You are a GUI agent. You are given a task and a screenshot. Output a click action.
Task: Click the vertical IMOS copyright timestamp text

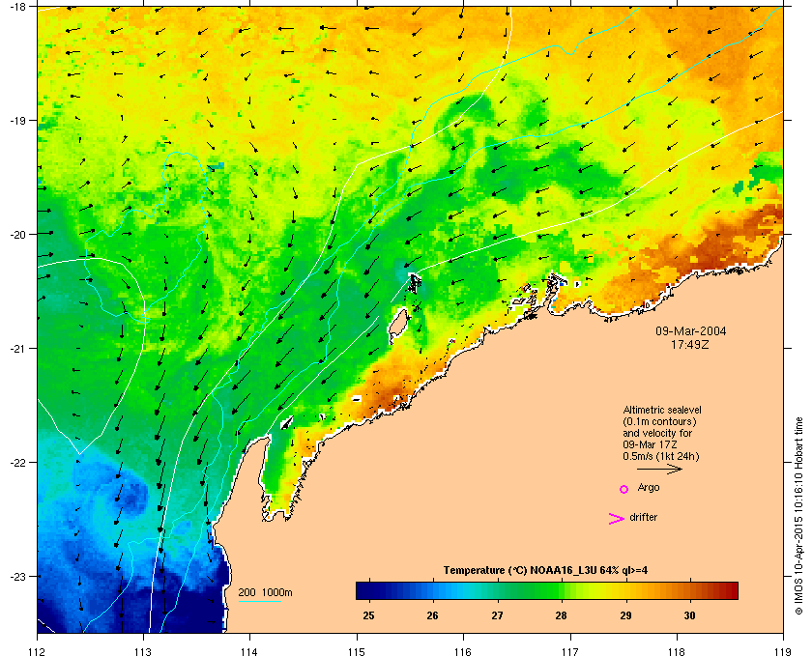pos(798,516)
